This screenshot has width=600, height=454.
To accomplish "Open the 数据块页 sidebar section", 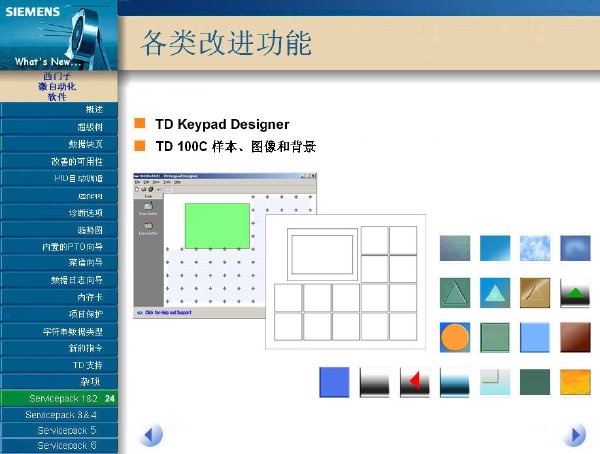I will coord(59,144).
